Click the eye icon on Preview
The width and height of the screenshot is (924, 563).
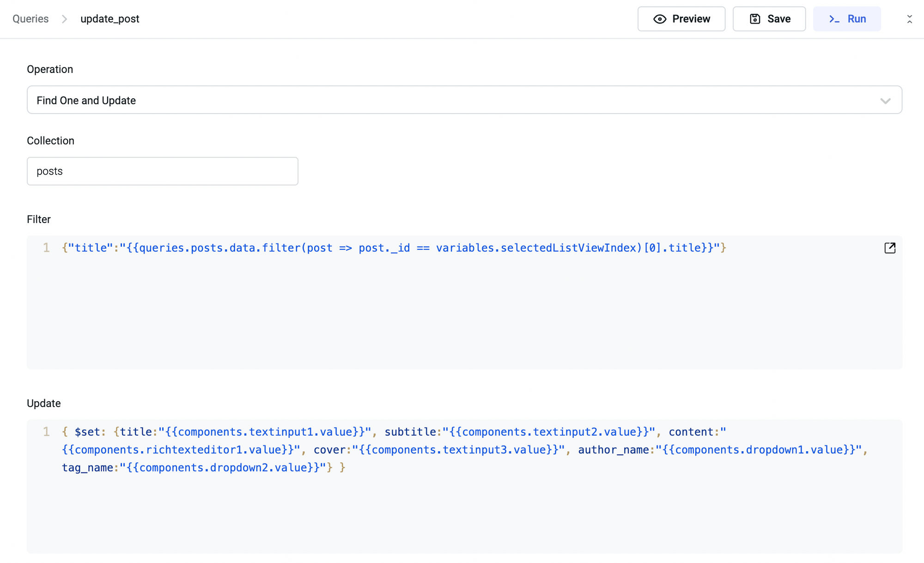coord(660,19)
